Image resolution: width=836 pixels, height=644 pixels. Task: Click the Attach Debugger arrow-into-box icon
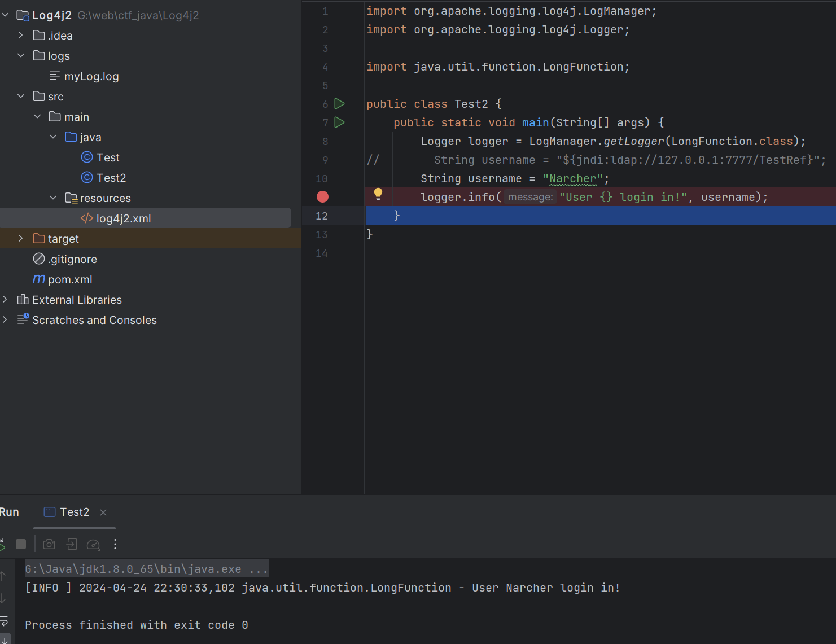coord(72,544)
